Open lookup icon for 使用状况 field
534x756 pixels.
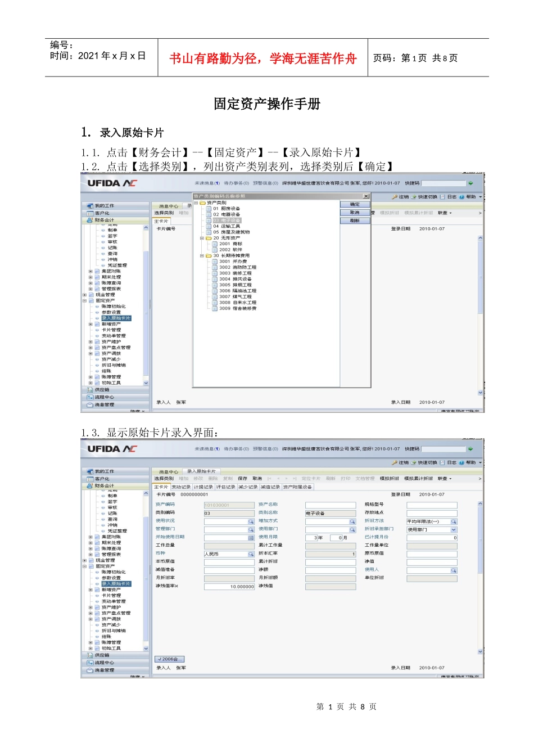click(x=251, y=521)
